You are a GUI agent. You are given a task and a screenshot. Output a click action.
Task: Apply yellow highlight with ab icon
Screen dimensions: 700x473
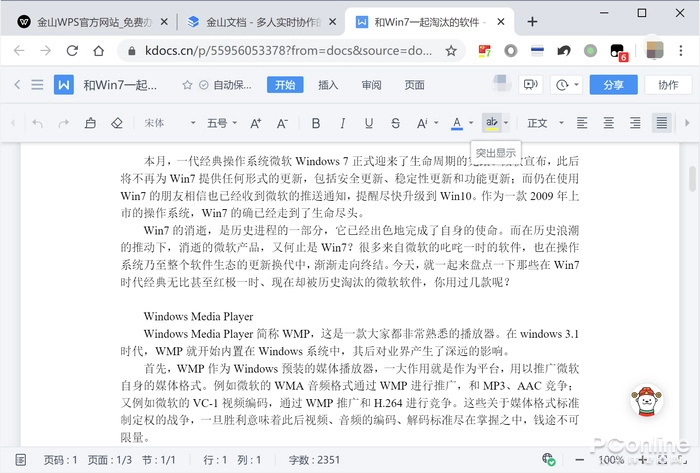click(x=492, y=123)
